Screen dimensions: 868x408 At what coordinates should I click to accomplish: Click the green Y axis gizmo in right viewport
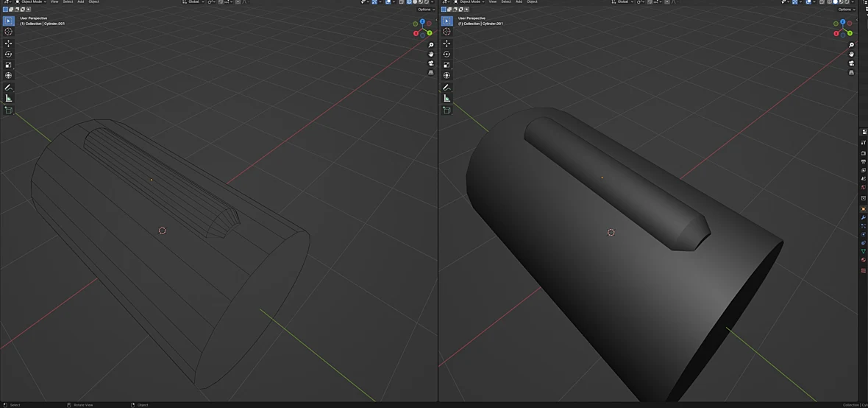pyautogui.click(x=851, y=34)
